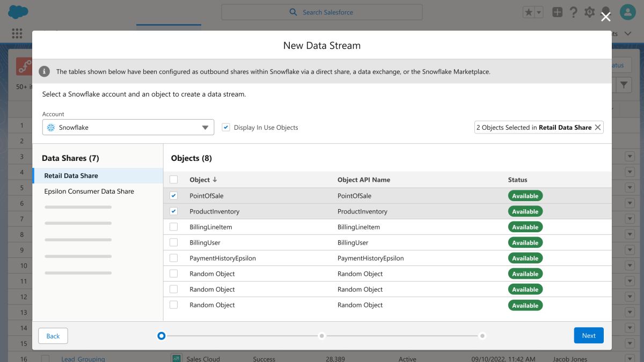The image size is (644, 362).
Task: Open the Setup gear icon
Action: pyautogui.click(x=589, y=12)
